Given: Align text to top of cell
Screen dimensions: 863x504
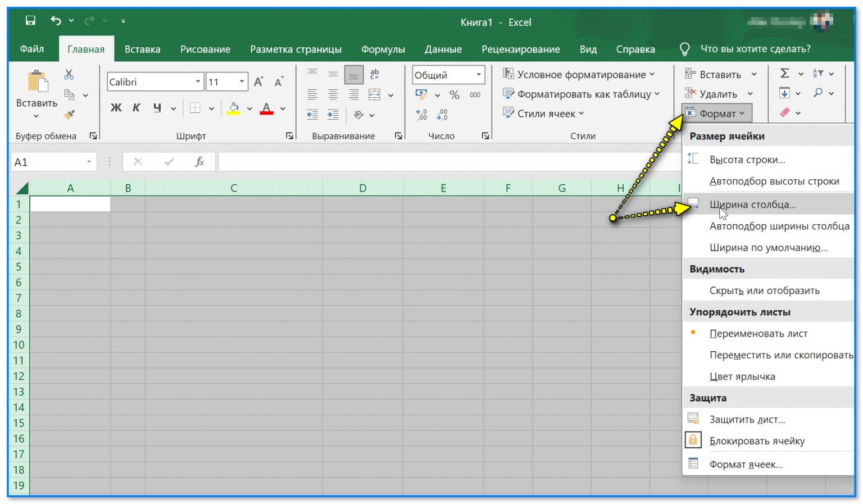Looking at the screenshot, I should 312,72.
